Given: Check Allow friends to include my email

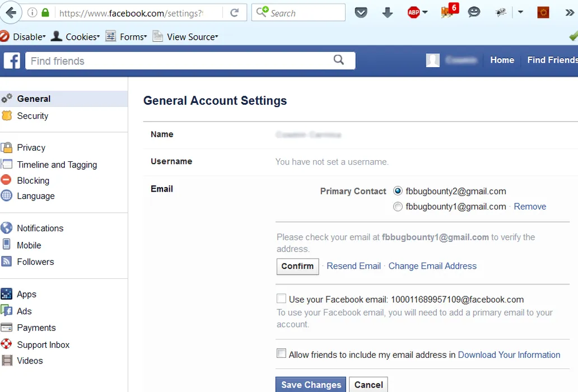Looking at the screenshot, I should (x=281, y=354).
